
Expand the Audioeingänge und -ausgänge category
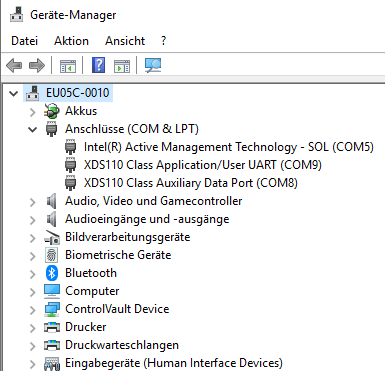(32, 220)
